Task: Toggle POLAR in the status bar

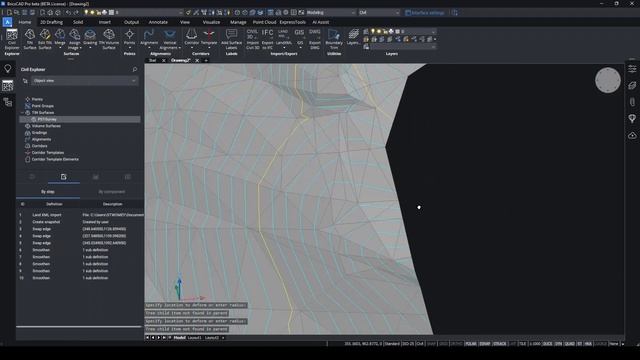Action: [471, 344]
